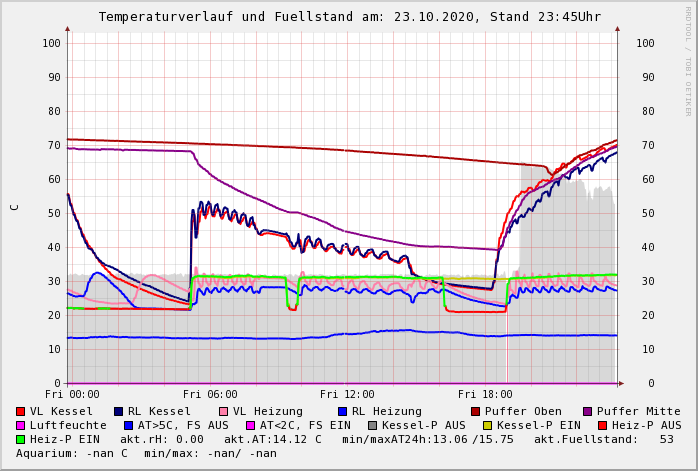Select the blue RL Heizung legend swatch
The width and height of the screenshot is (698, 471).
[342, 411]
